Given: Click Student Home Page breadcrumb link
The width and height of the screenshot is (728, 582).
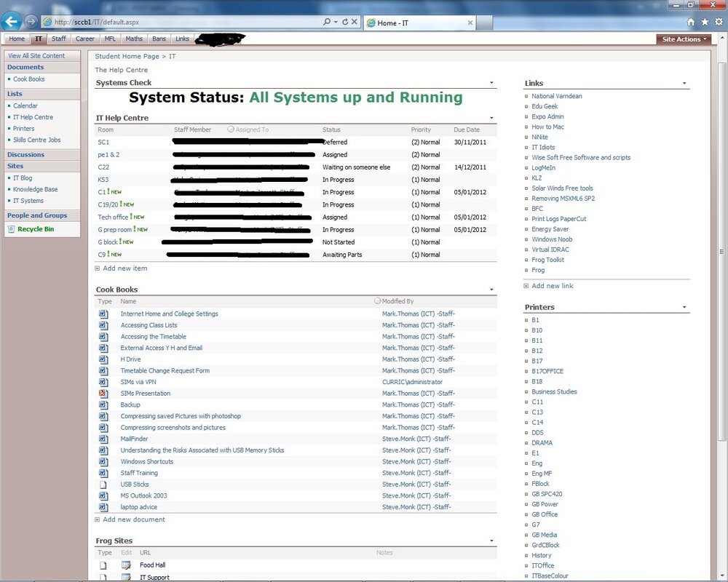Looking at the screenshot, I should point(127,56).
